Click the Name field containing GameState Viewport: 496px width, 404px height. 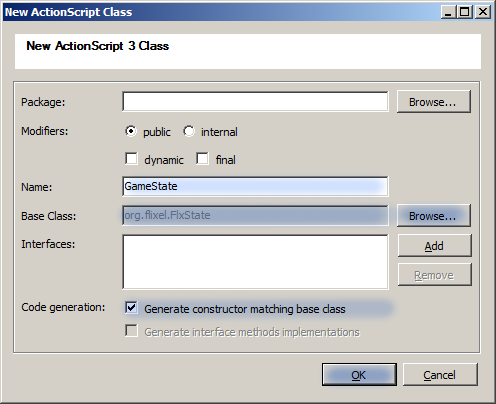tap(255, 186)
